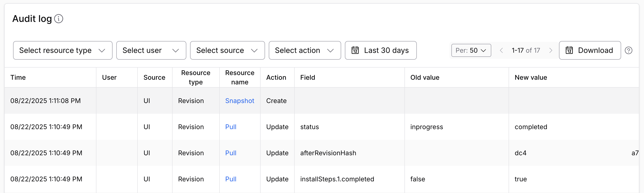Open the Last 30 days date filter
The width and height of the screenshot is (644, 193).
coord(381,50)
